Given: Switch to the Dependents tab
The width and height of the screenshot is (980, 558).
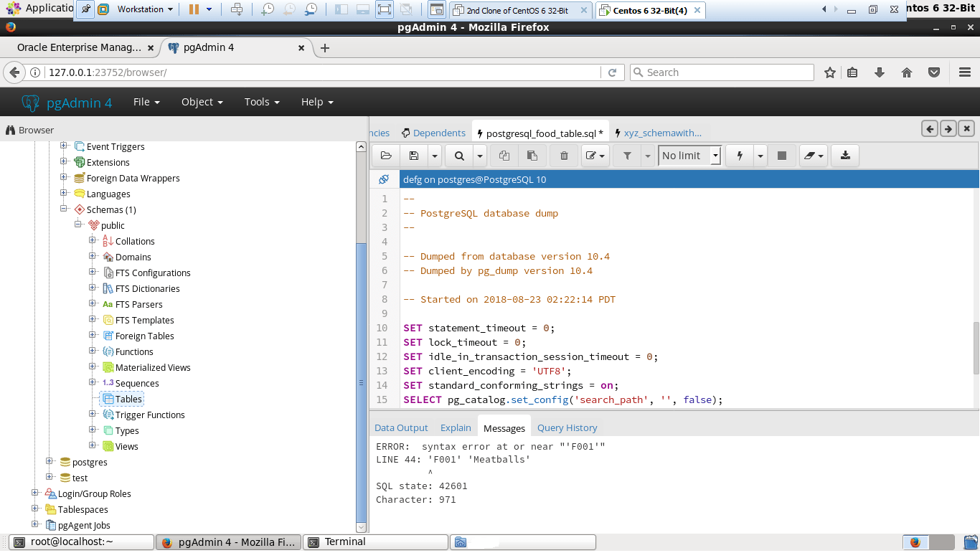Looking at the screenshot, I should [x=433, y=133].
